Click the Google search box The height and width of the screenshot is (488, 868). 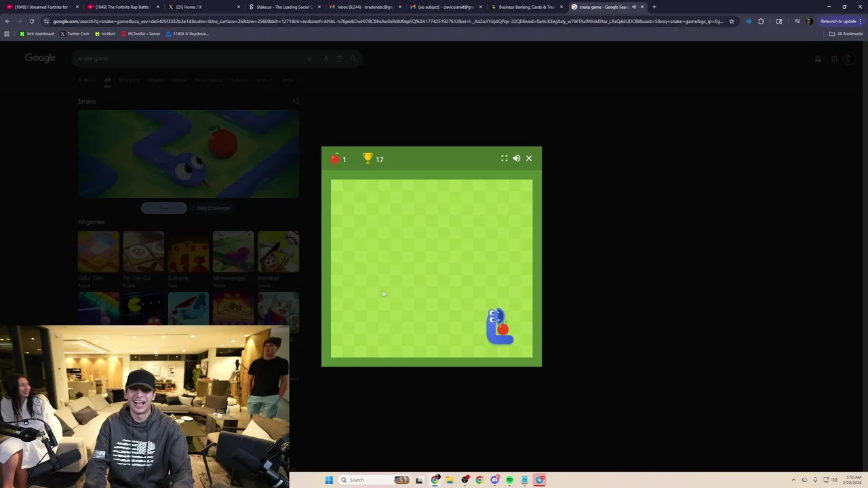[217, 58]
